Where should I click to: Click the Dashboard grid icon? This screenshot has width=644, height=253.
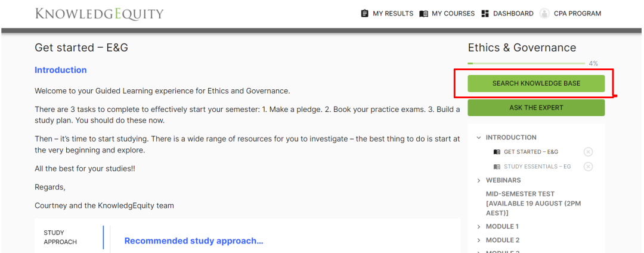click(x=485, y=14)
